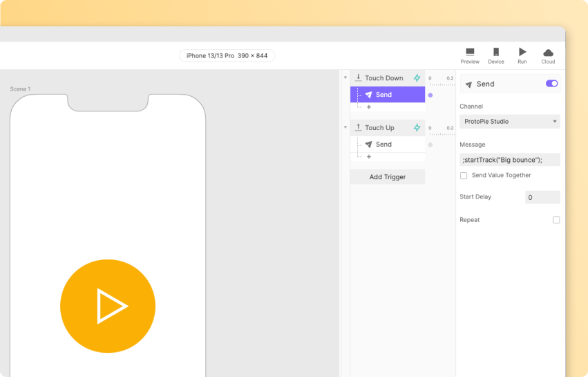Click the paper plane icon on Touch Up Send
This screenshot has width=588, height=377.
click(x=369, y=144)
